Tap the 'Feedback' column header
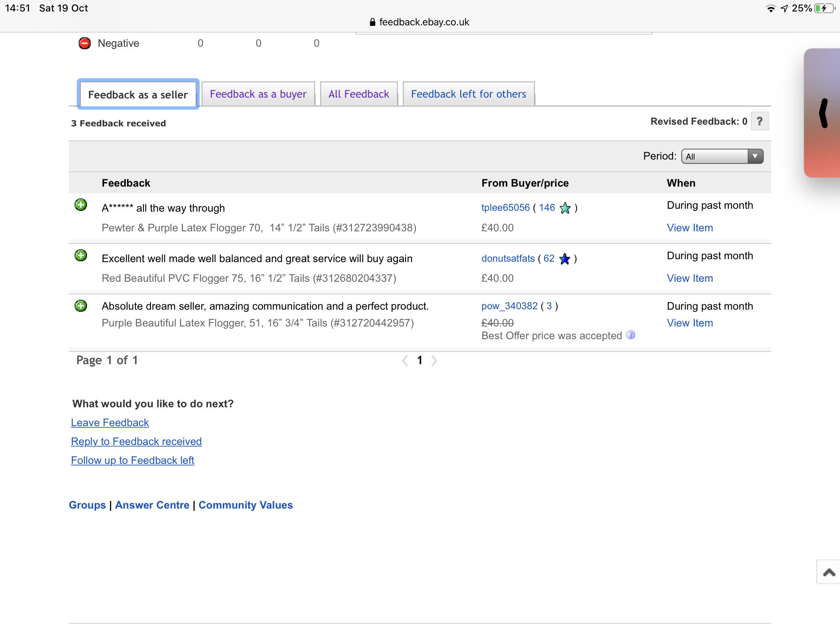 (x=126, y=183)
